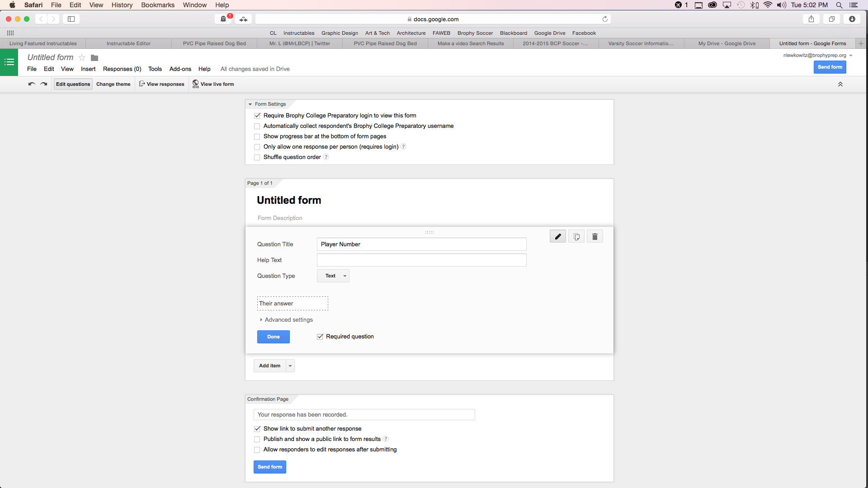Click the Help Text input field
The image size is (868, 488).
point(422,260)
